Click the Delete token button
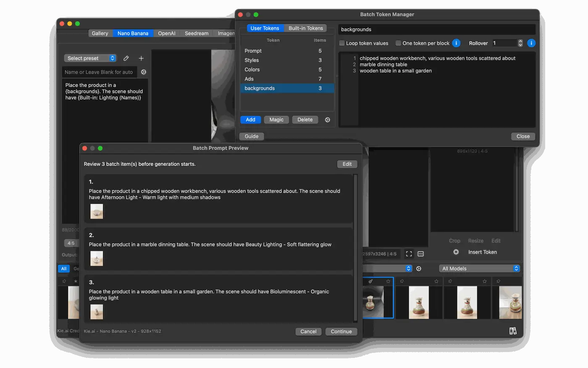 pos(305,120)
